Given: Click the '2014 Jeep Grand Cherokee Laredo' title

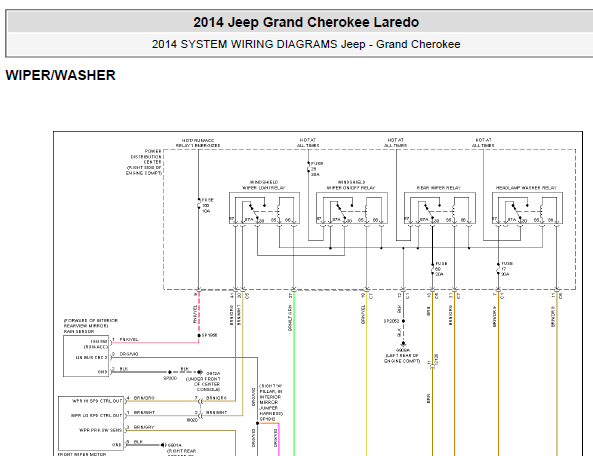Looking at the screenshot, I should 306,22.
